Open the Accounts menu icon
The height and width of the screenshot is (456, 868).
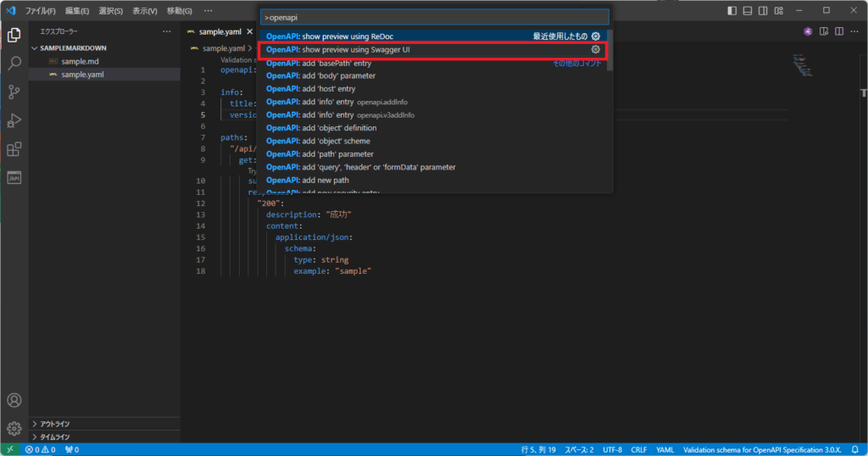14,400
